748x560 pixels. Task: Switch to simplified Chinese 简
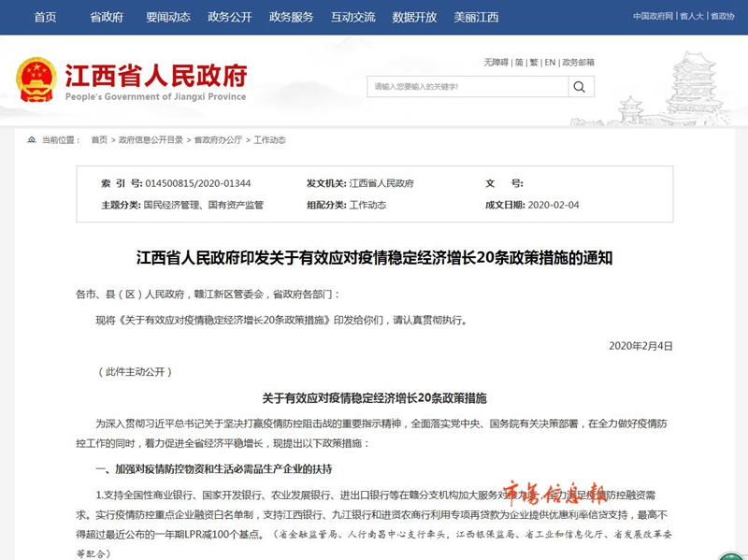(x=519, y=63)
